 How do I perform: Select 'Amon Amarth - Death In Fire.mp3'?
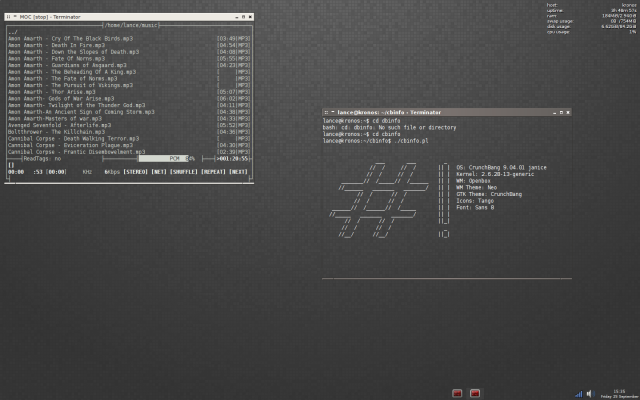coord(56,45)
